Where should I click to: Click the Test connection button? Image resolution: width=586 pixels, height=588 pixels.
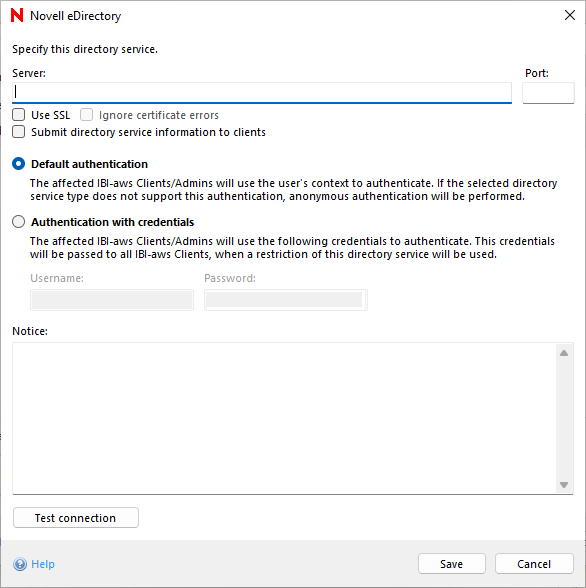click(x=76, y=518)
